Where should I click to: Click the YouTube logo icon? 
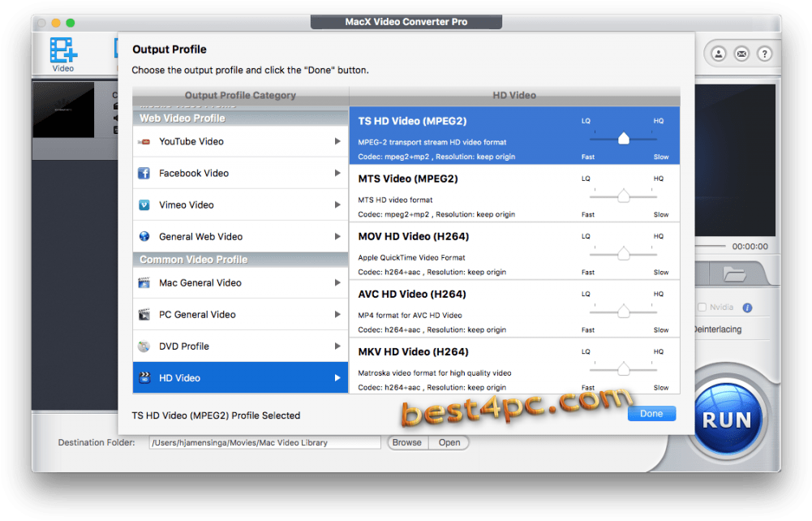(x=144, y=141)
